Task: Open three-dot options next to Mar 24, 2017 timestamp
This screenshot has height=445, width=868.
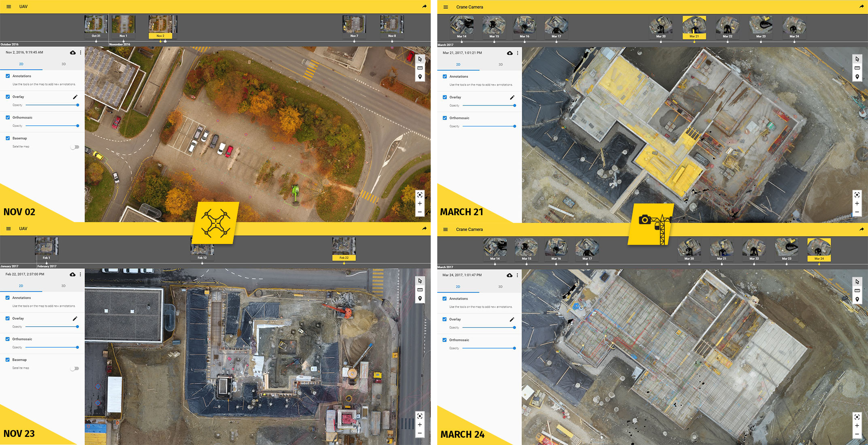Action: coord(517,275)
